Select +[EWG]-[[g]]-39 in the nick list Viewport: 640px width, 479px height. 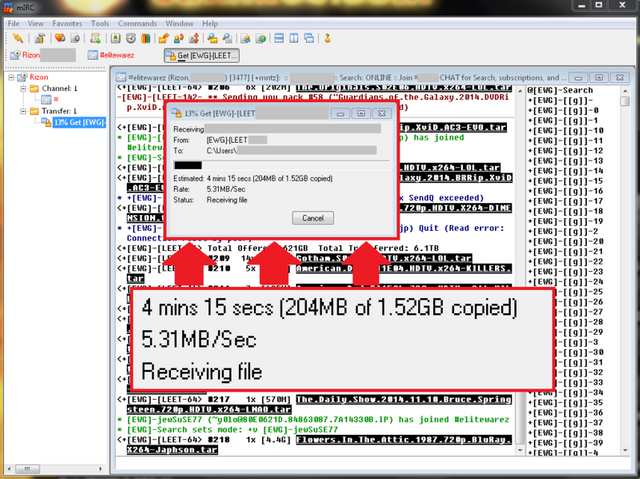point(566,443)
